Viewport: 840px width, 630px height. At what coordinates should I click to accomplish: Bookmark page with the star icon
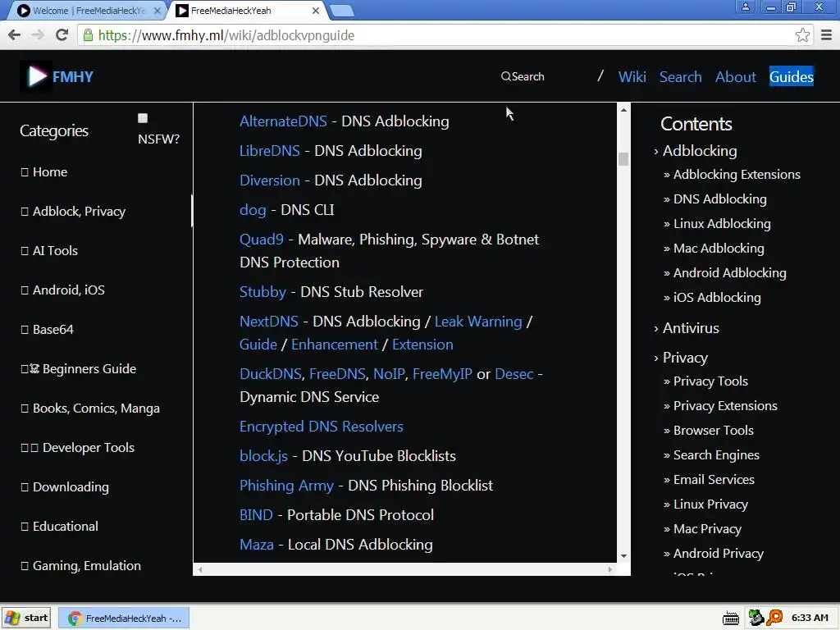click(x=802, y=35)
